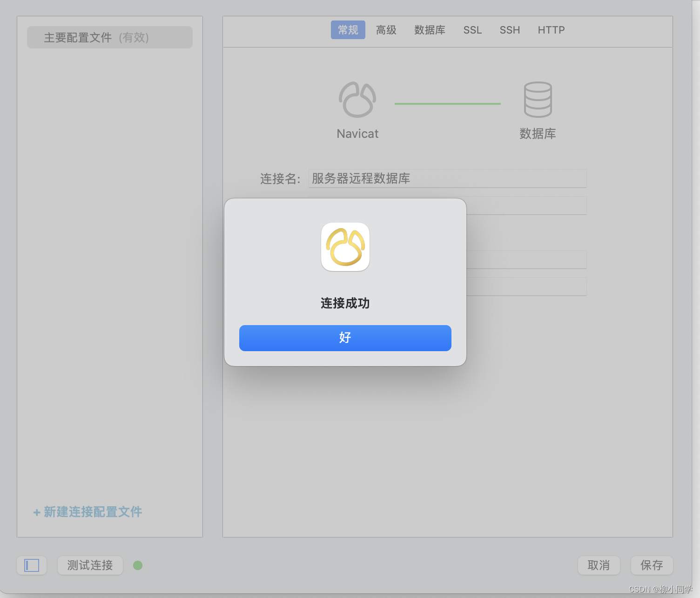Image resolution: width=700 pixels, height=598 pixels.
Task: Open the 数据库 tab
Action: click(430, 30)
